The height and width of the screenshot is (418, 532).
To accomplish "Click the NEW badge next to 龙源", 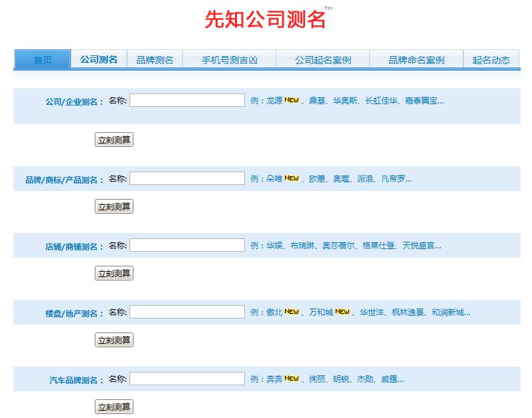I will point(292,100).
